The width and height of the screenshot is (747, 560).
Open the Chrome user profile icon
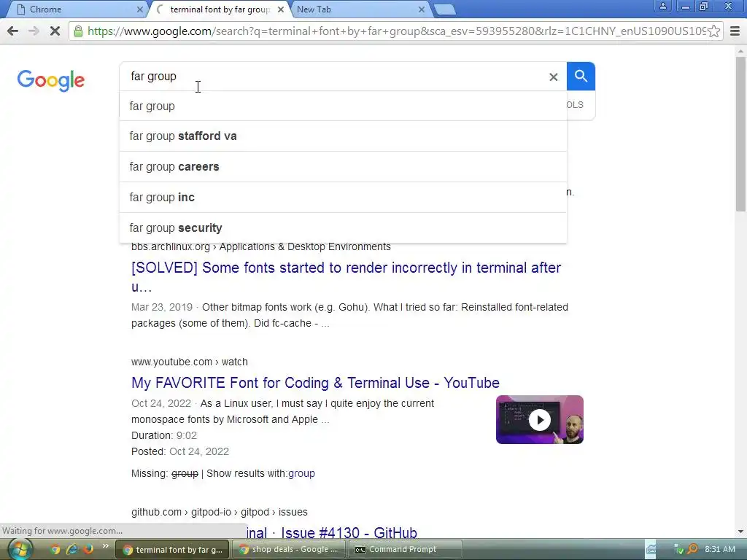point(662,6)
